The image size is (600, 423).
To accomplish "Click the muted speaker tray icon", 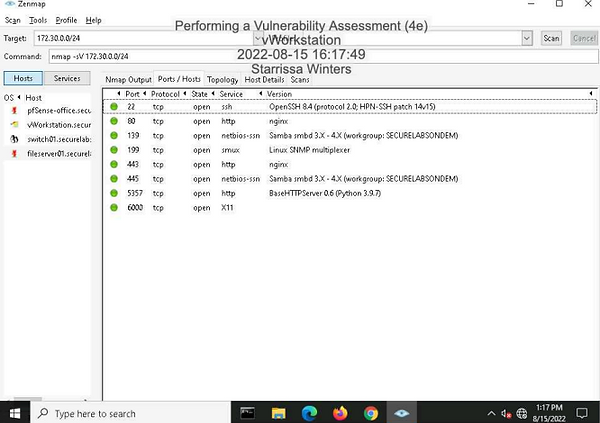I will coord(506,414).
